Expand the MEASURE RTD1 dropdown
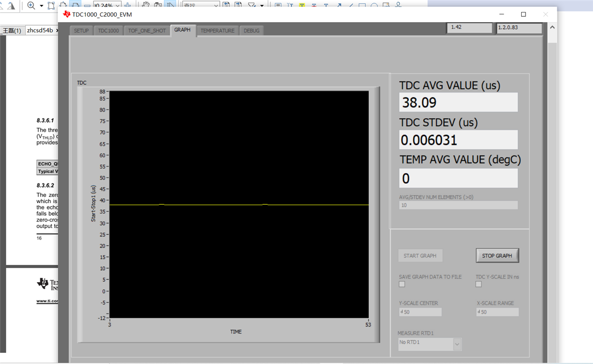Screen dimensions: 593x364 coord(457,344)
